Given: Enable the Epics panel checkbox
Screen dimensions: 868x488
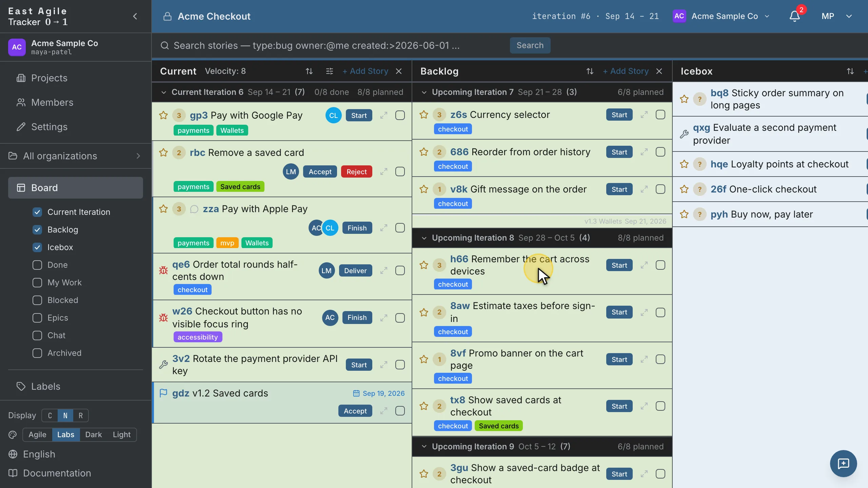Looking at the screenshot, I should 37,318.
